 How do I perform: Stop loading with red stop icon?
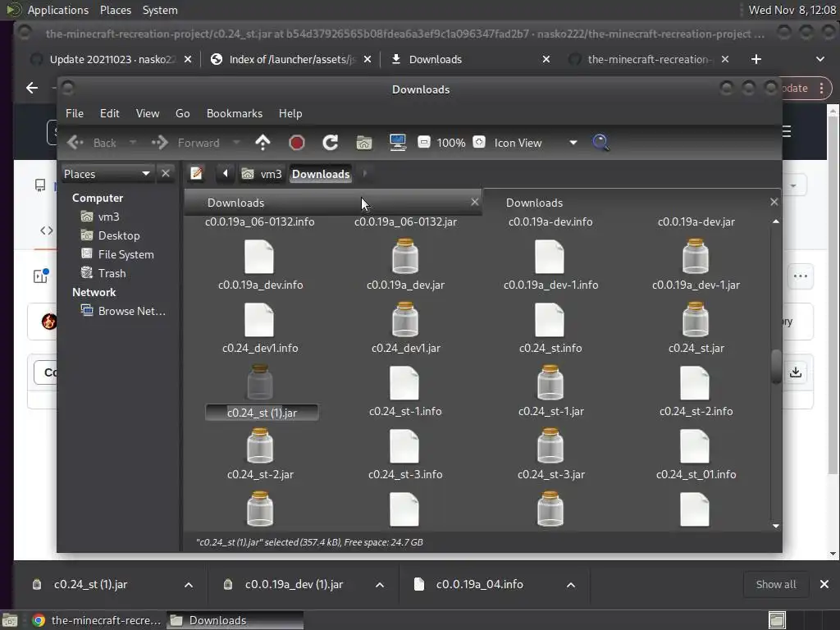[x=296, y=143]
